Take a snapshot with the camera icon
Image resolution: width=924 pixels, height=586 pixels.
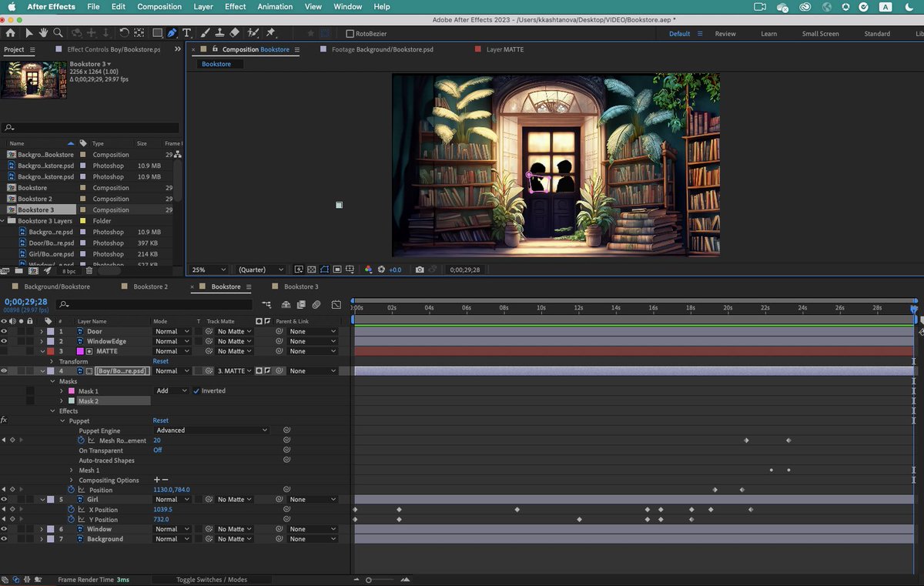point(419,270)
